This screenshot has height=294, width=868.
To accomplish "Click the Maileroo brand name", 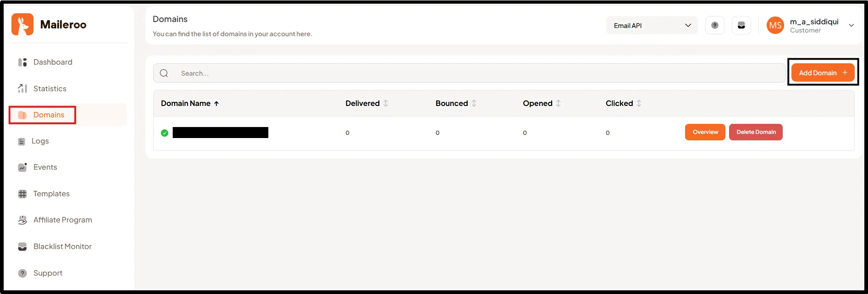I will click(x=63, y=25).
